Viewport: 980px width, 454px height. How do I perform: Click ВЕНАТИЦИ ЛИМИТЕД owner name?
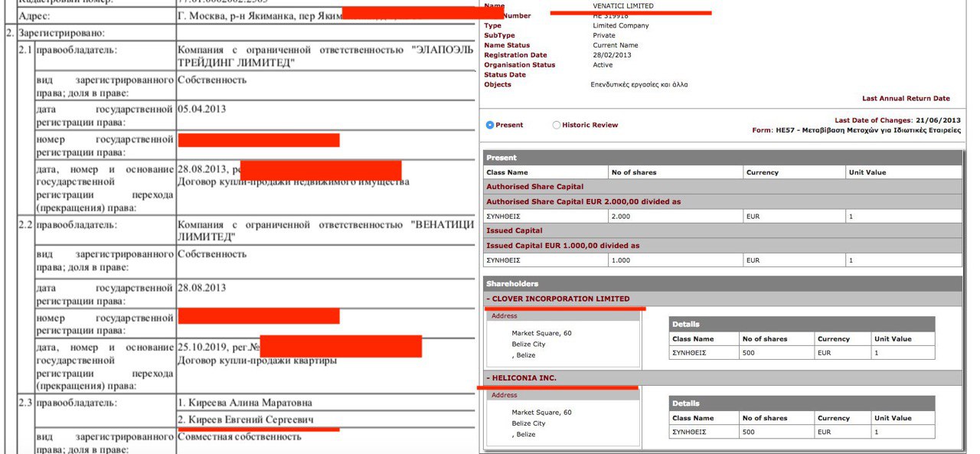coord(325,231)
